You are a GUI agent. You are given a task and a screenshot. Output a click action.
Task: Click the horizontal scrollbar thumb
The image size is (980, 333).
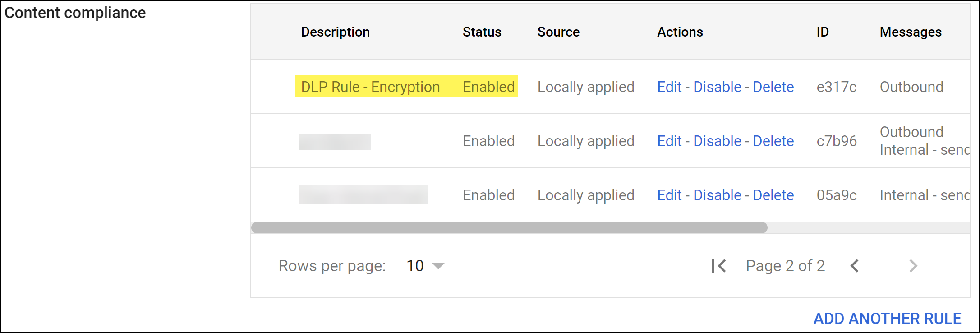pos(509,228)
